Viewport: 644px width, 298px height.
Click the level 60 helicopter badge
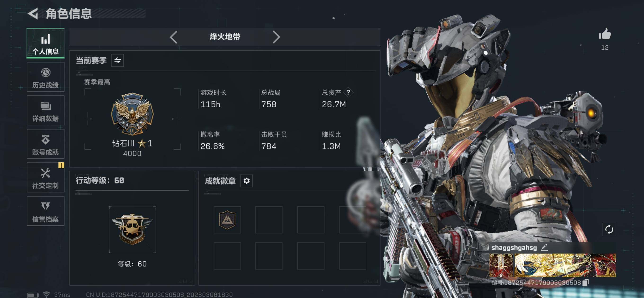132,229
